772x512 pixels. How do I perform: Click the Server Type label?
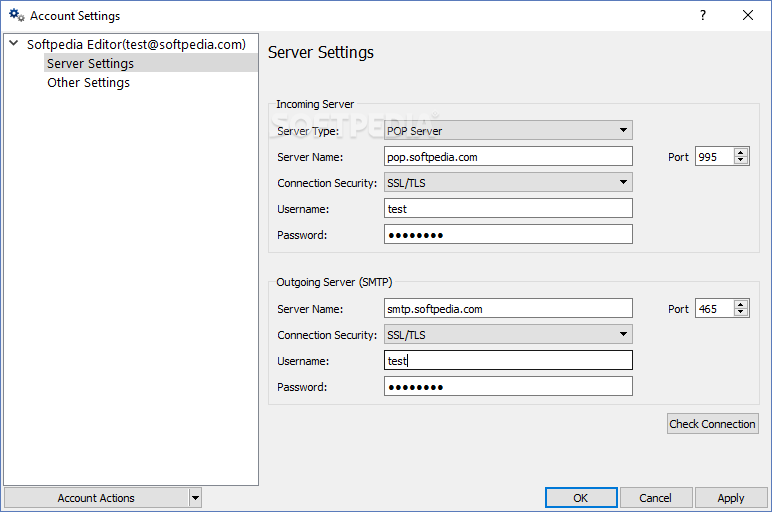click(x=308, y=131)
